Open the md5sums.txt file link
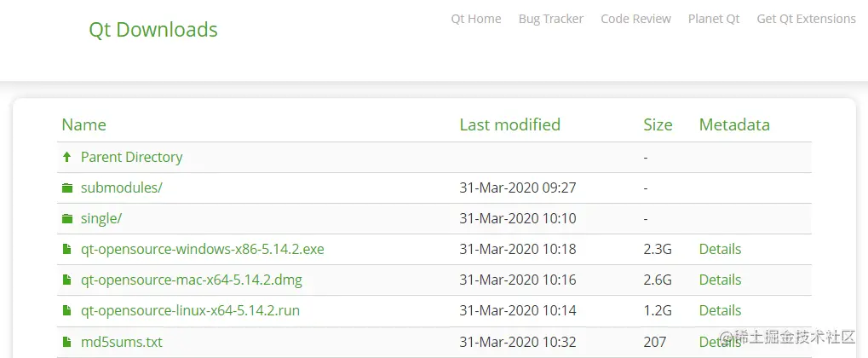This screenshot has width=868, height=358. pos(121,343)
